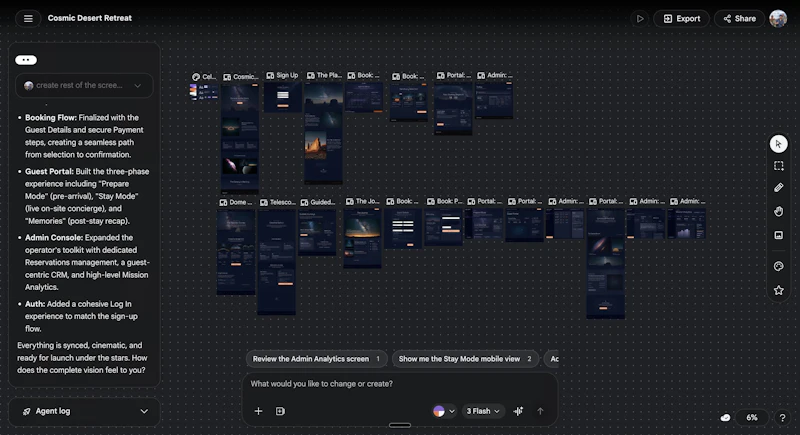
Task: Click the round purple-orange model swatch
Action: click(439, 411)
